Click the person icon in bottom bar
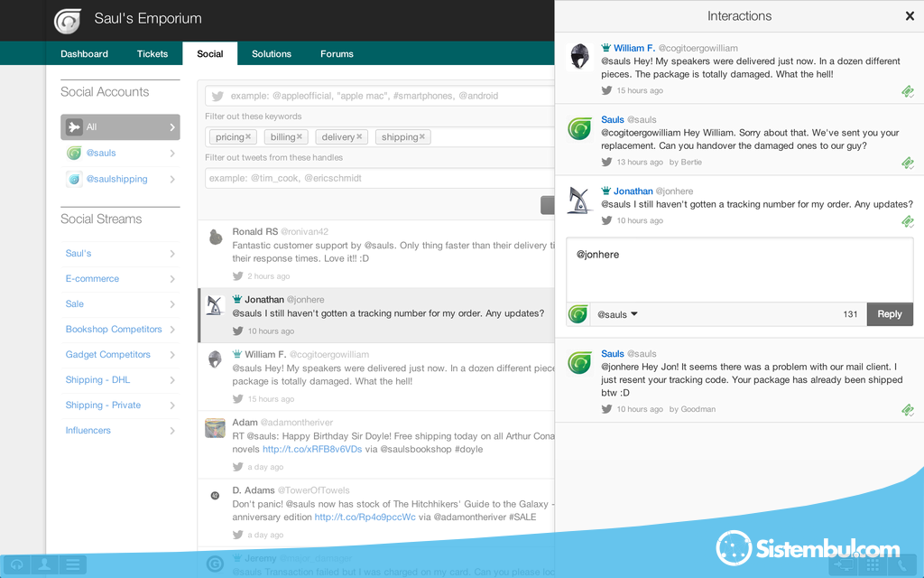This screenshot has height=578, width=924. click(x=44, y=565)
